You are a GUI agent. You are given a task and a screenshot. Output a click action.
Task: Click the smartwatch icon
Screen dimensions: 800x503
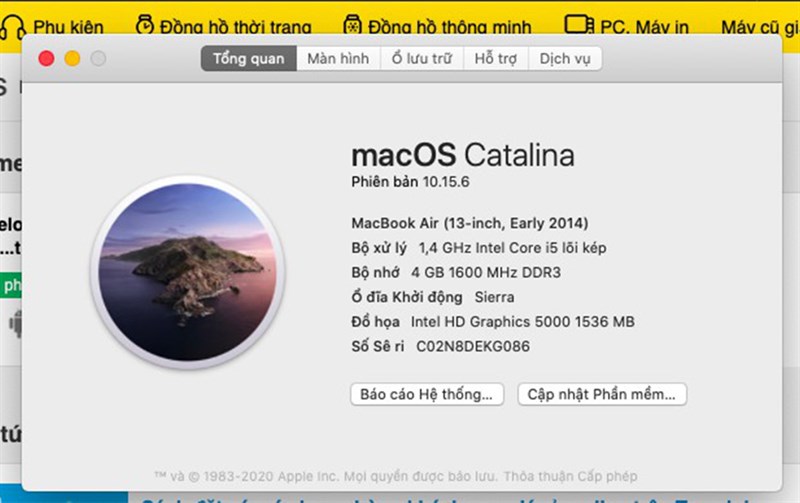coord(352,24)
